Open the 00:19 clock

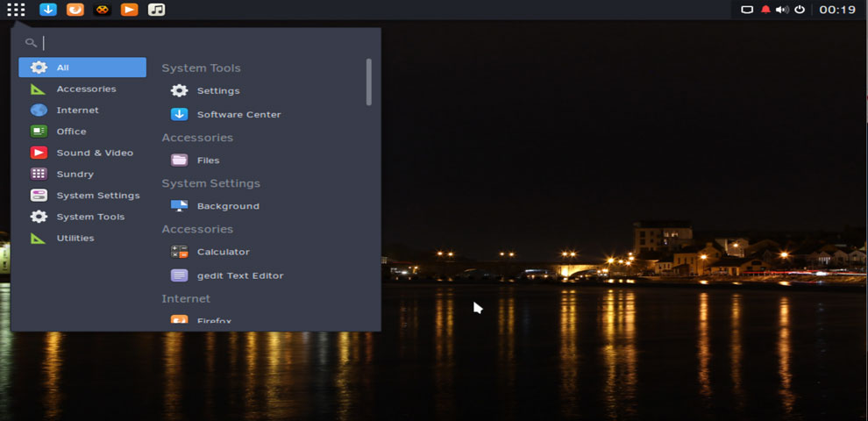837,10
